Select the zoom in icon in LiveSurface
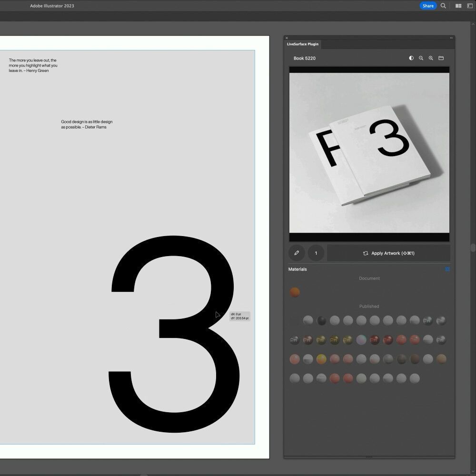The image size is (476, 476). [x=431, y=58]
